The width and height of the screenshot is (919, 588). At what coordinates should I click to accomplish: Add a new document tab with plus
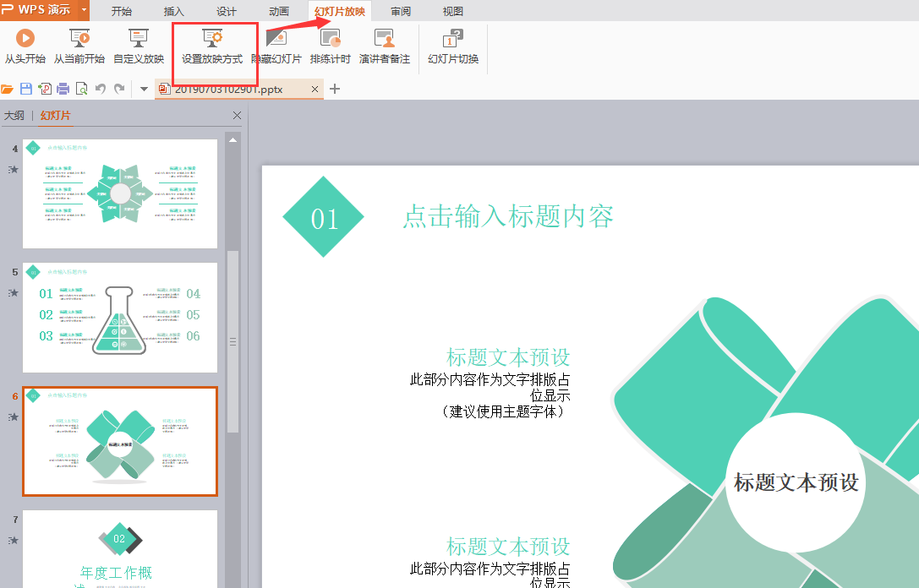tap(335, 89)
